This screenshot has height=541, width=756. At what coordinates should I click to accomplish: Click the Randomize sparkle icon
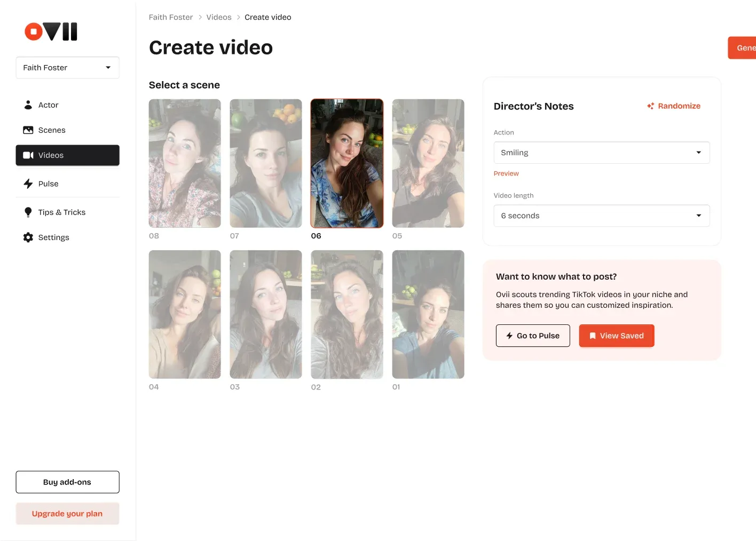pos(650,106)
